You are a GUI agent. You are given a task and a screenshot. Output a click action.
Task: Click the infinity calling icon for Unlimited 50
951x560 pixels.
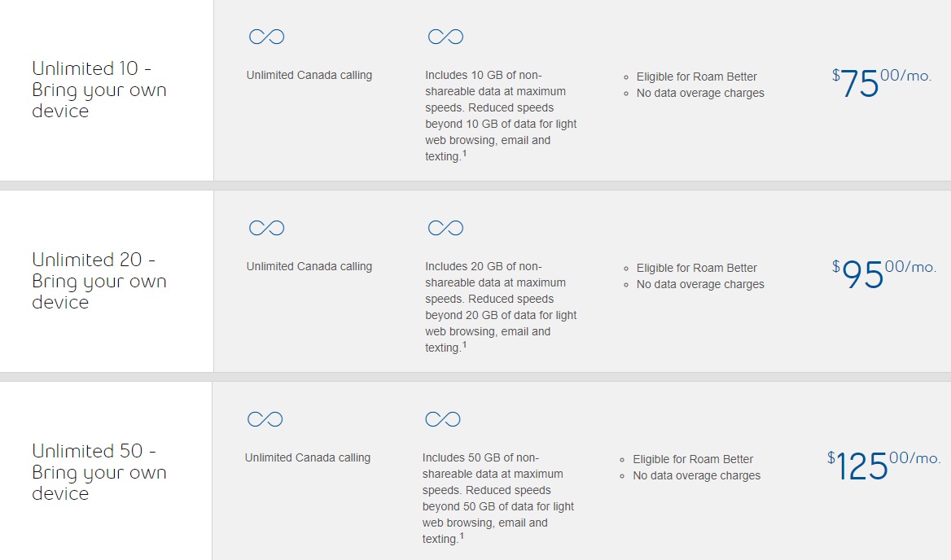point(265,419)
